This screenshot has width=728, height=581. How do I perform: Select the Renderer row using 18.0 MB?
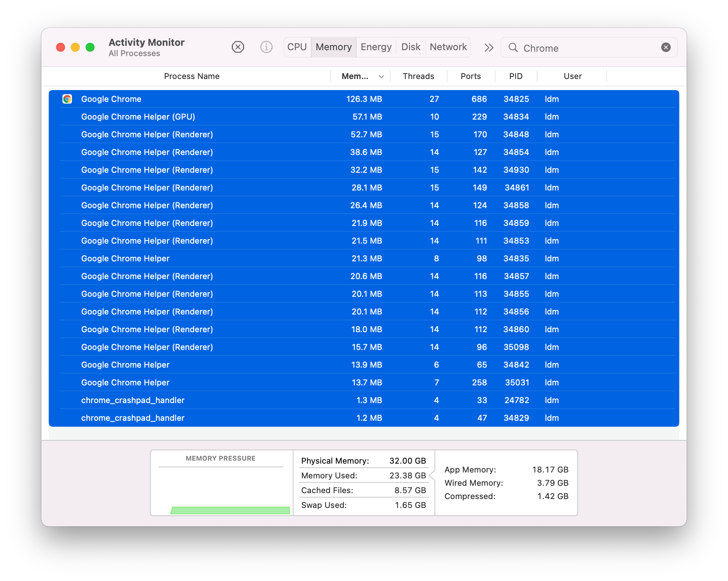click(364, 329)
